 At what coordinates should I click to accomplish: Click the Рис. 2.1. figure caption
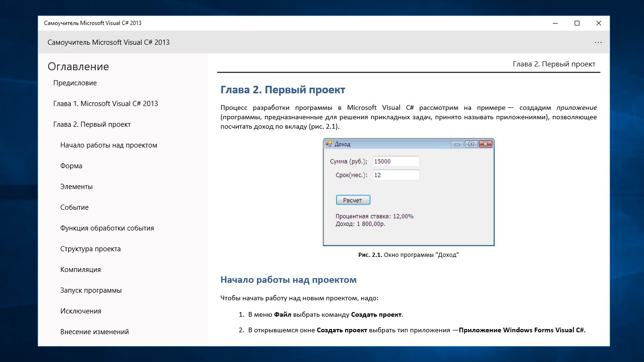pos(408,255)
